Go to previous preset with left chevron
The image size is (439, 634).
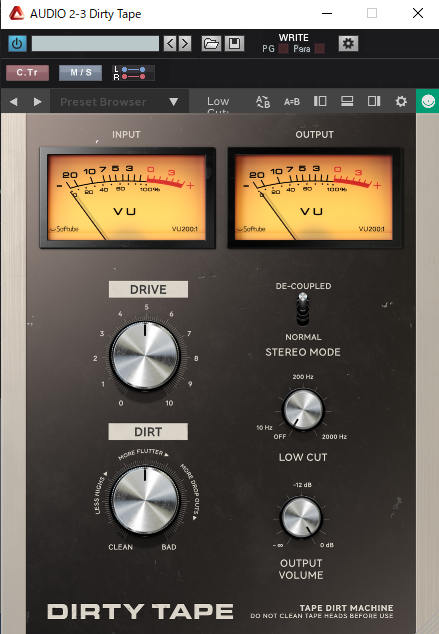click(x=170, y=43)
